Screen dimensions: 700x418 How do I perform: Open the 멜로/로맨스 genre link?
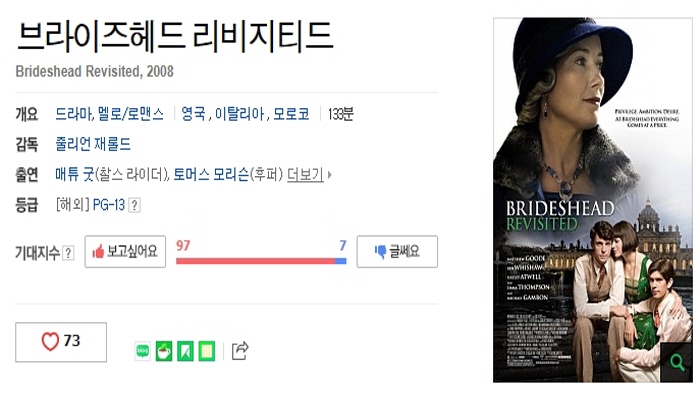(x=131, y=114)
